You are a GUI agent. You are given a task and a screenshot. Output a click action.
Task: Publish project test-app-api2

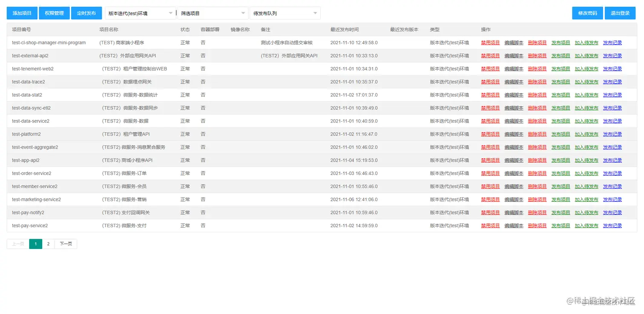coord(561,160)
